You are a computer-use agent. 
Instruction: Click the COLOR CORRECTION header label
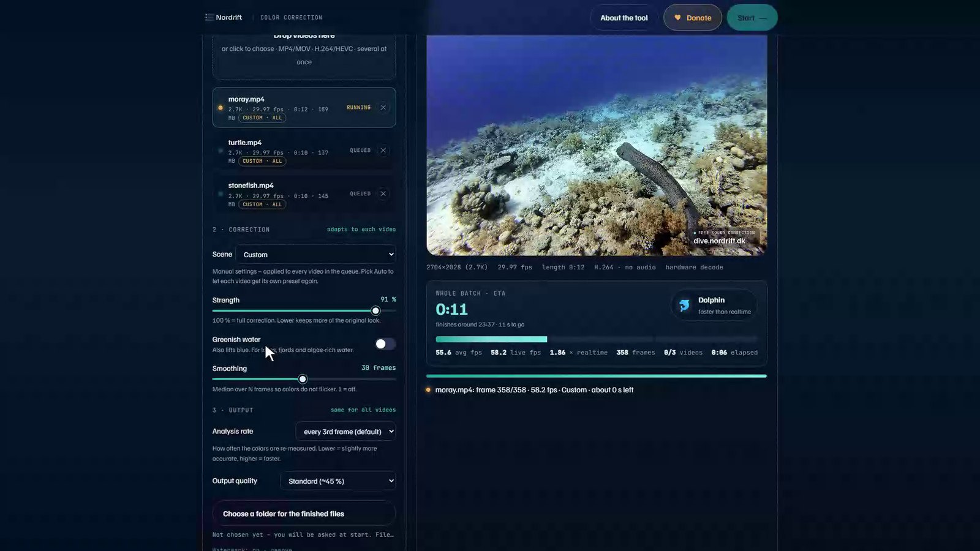point(291,18)
